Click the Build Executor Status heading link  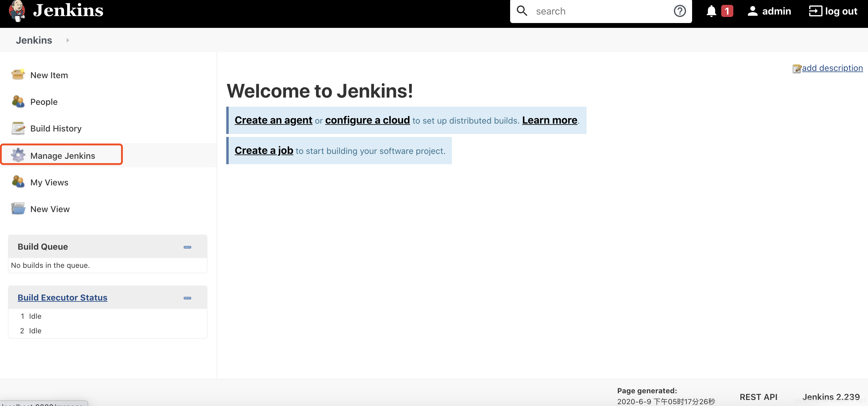(62, 298)
